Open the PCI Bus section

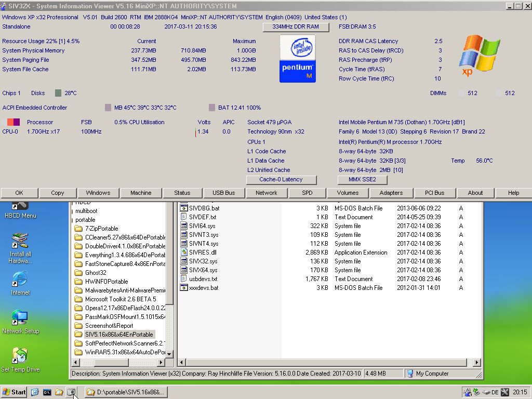435,193
